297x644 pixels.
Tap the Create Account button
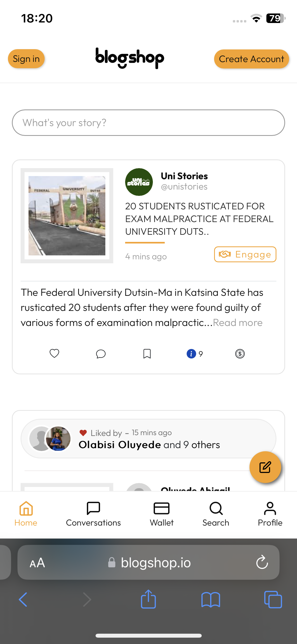coord(251,59)
